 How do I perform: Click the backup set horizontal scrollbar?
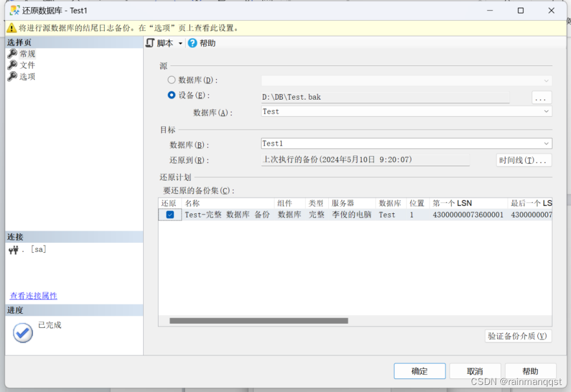pos(259,321)
